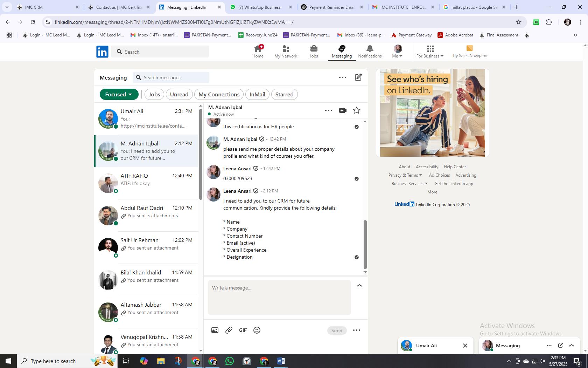Open the About footer link
This screenshot has height=368, width=588.
pos(405,167)
